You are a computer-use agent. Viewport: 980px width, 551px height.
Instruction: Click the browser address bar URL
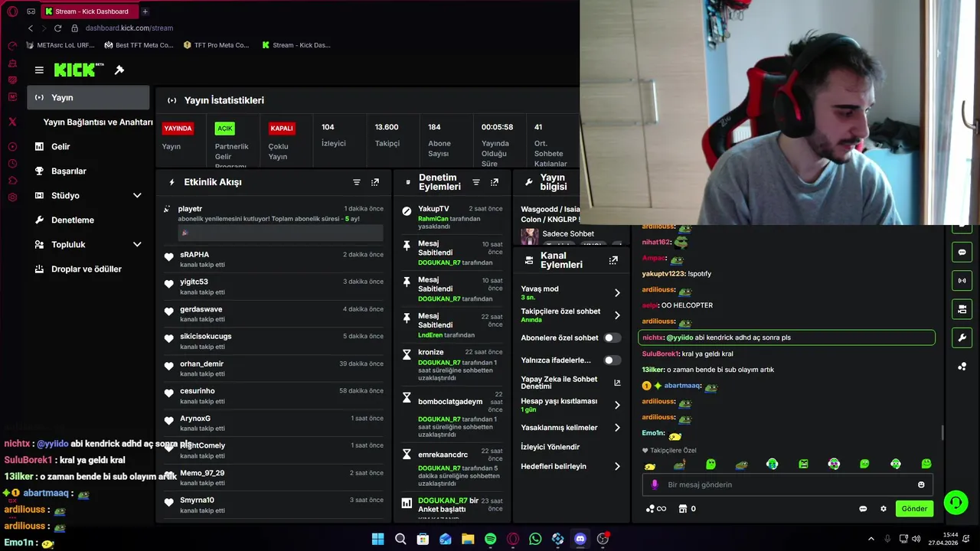coord(129,28)
